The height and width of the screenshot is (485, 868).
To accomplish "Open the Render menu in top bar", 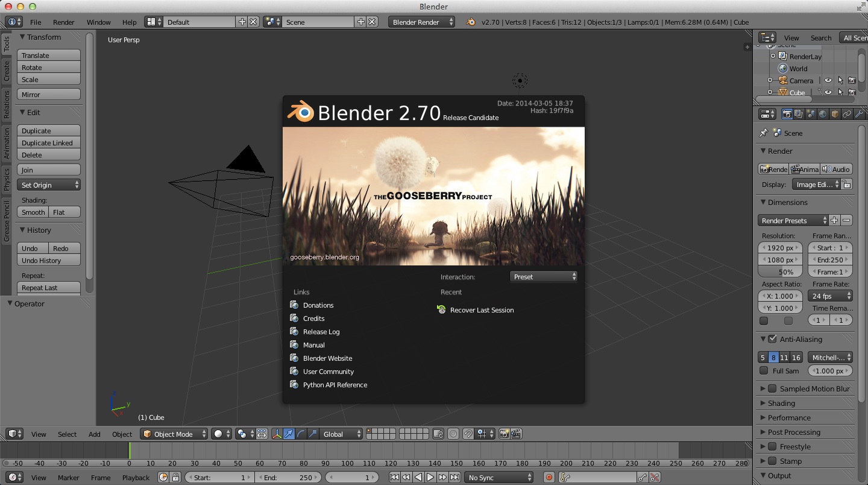I will [x=63, y=22].
